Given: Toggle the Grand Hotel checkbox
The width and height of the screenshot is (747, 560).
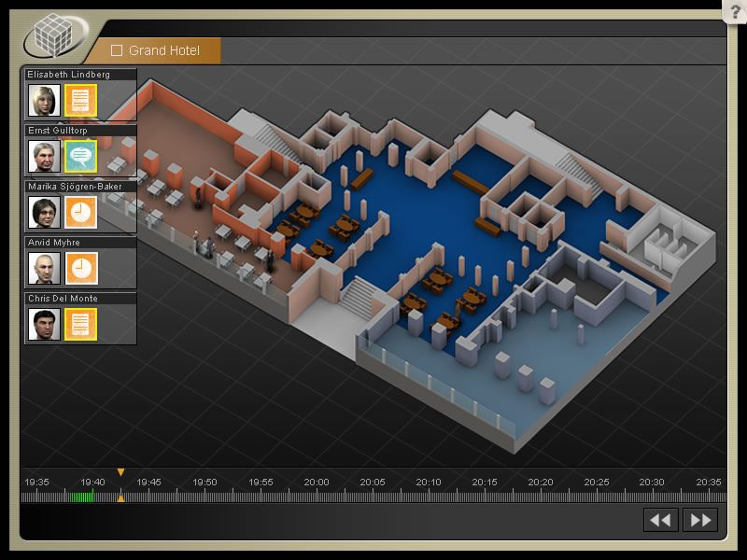Looking at the screenshot, I should tap(117, 50).
